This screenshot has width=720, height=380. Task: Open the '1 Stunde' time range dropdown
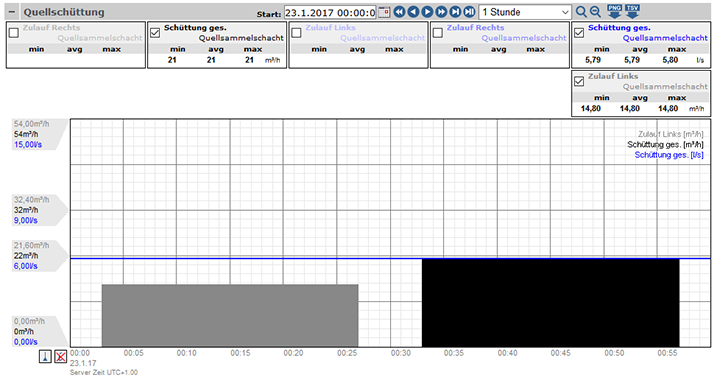click(525, 12)
